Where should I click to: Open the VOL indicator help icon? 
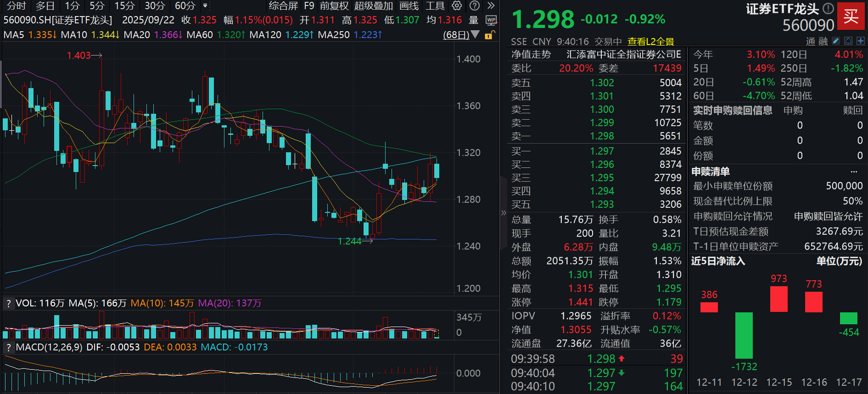point(8,303)
